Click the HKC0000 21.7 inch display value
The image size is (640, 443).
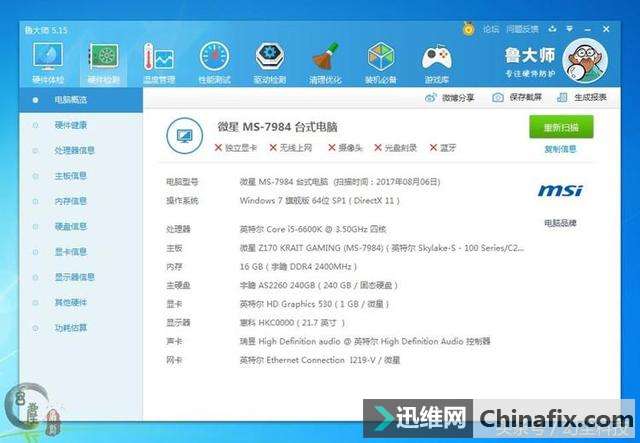click(x=292, y=323)
